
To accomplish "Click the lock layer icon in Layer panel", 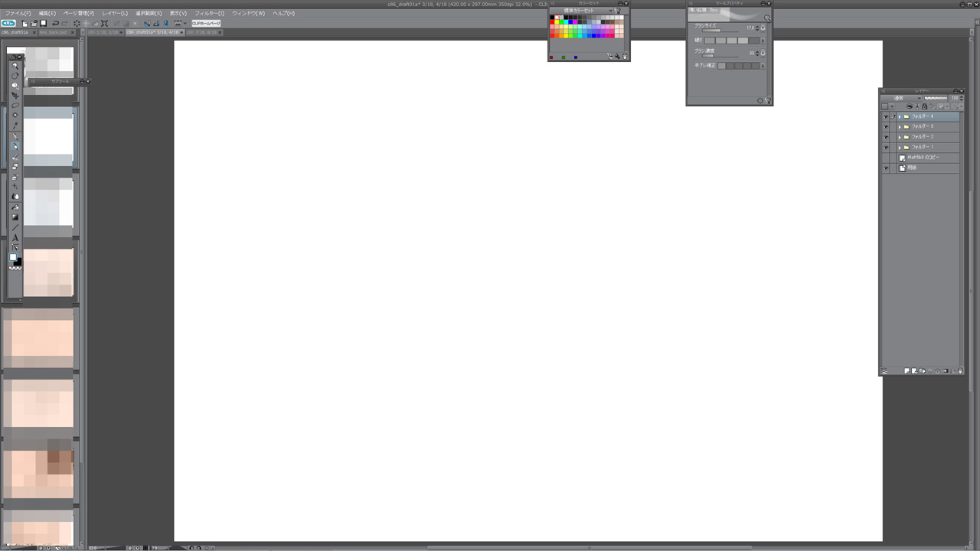I will pos(924,106).
